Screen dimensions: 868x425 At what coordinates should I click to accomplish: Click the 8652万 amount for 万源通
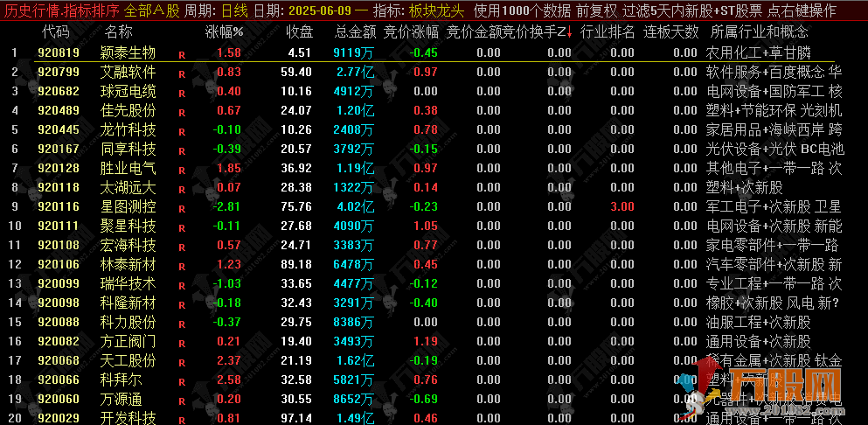[354, 400]
